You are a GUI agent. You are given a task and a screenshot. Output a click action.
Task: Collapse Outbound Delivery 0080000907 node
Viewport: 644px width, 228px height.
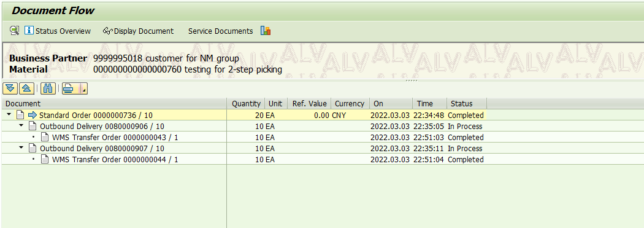coord(21,148)
